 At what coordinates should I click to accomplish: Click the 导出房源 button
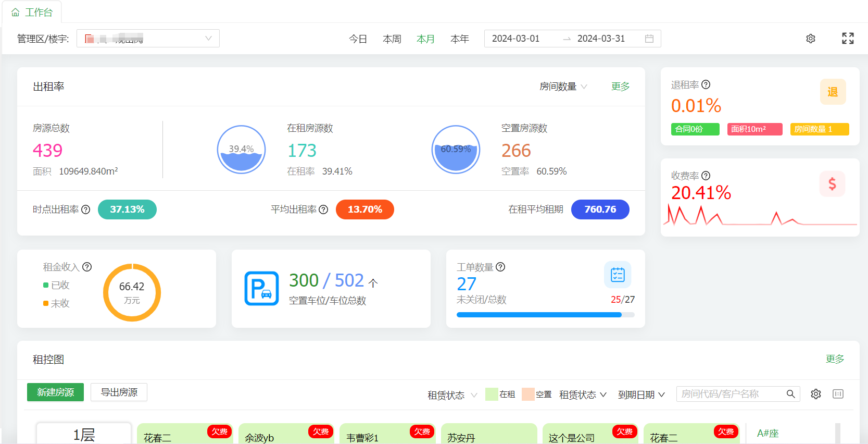point(119,392)
